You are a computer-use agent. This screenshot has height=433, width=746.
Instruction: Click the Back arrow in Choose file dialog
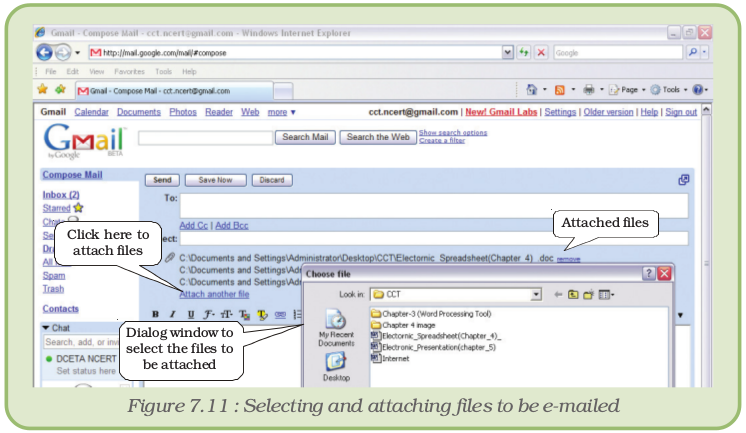click(x=558, y=295)
